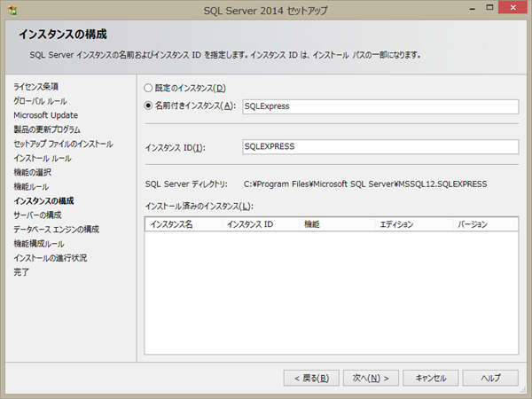The image size is (532, 399).
Task: Select 完了 step in sidebar
Action: point(21,272)
